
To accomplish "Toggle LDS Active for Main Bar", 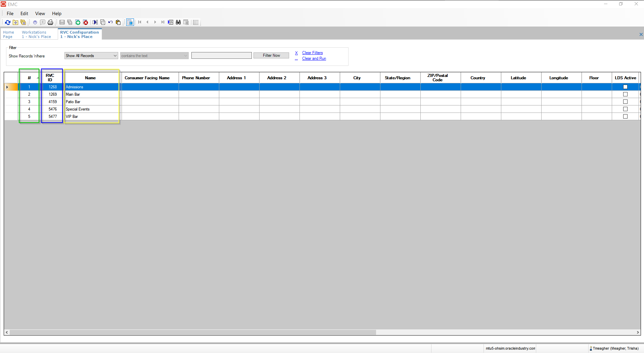I will (625, 94).
